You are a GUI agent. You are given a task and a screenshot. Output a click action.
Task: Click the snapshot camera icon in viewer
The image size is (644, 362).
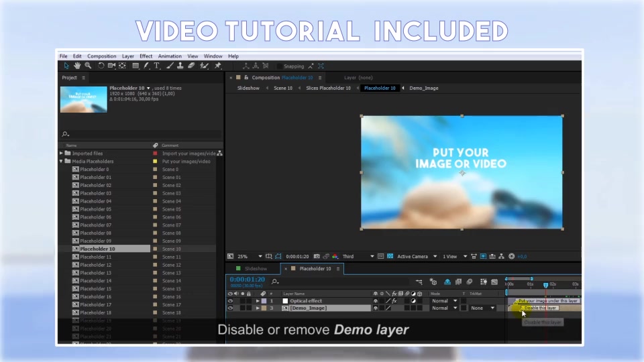(x=317, y=256)
